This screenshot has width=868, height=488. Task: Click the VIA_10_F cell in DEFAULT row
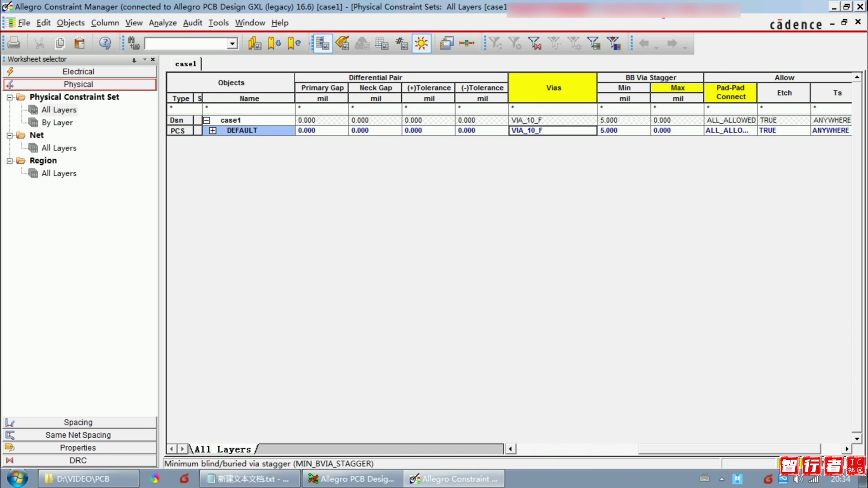(x=553, y=130)
